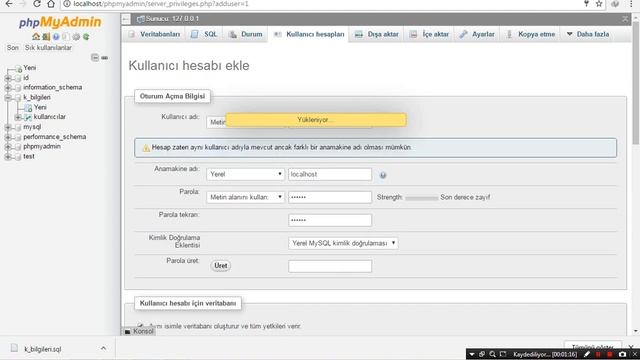The width and height of the screenshot is (640, 360).
Task: Open navigation panel settings gear icon
Action: coord(76,37)
